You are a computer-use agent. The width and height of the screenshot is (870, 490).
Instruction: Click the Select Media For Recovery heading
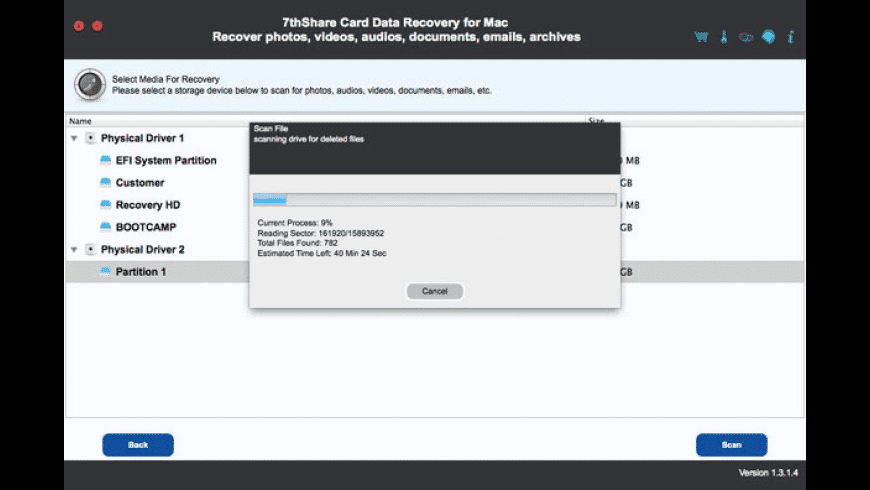click(x=165, y=79)
